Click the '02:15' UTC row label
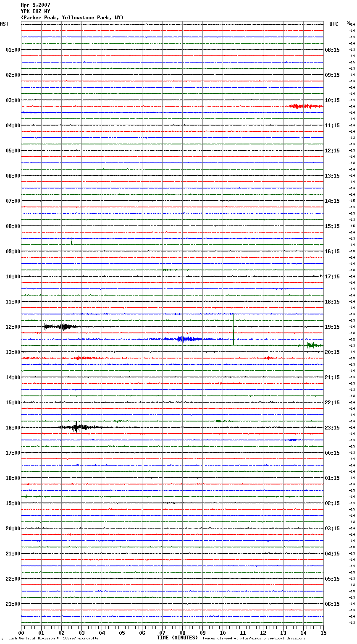This screenshot has height=644, width=357. (332, 503)
